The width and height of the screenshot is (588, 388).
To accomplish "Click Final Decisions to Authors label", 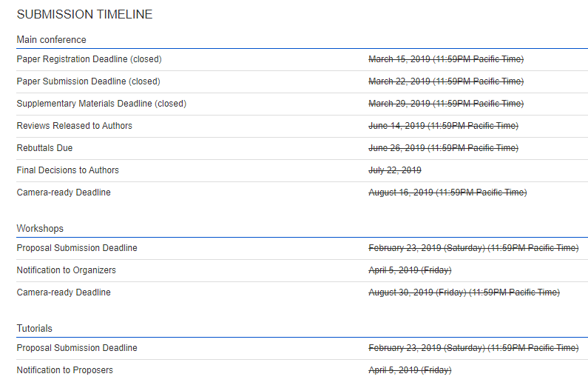I will point(68,170).
